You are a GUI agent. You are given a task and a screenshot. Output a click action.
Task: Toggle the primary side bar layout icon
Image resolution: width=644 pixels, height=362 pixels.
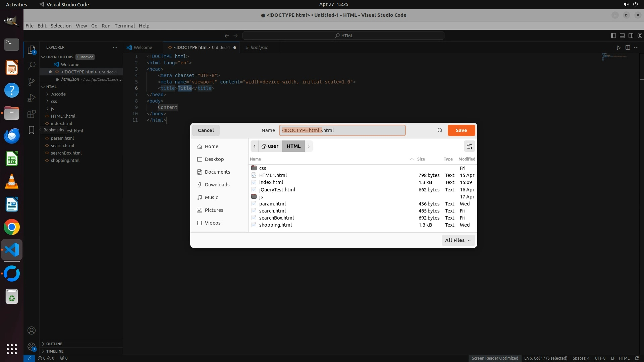(x=613, y=36)
